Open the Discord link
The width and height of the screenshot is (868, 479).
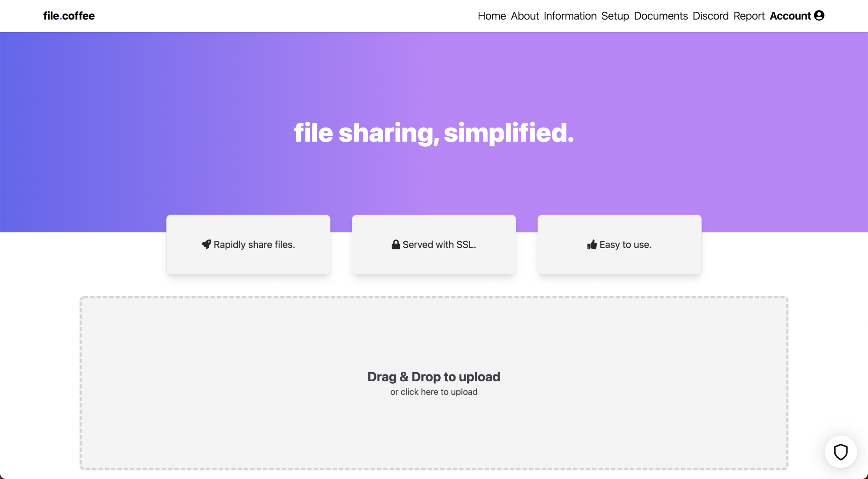[x=710, y=16]
